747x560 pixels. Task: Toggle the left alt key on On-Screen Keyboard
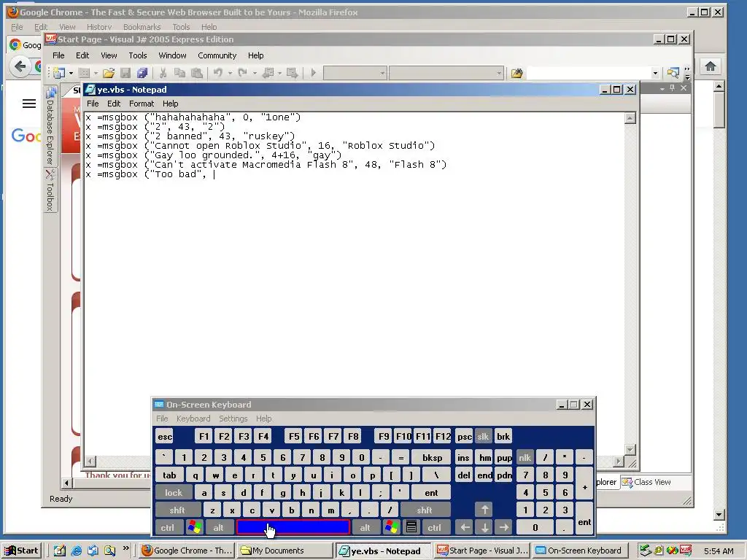219,527
